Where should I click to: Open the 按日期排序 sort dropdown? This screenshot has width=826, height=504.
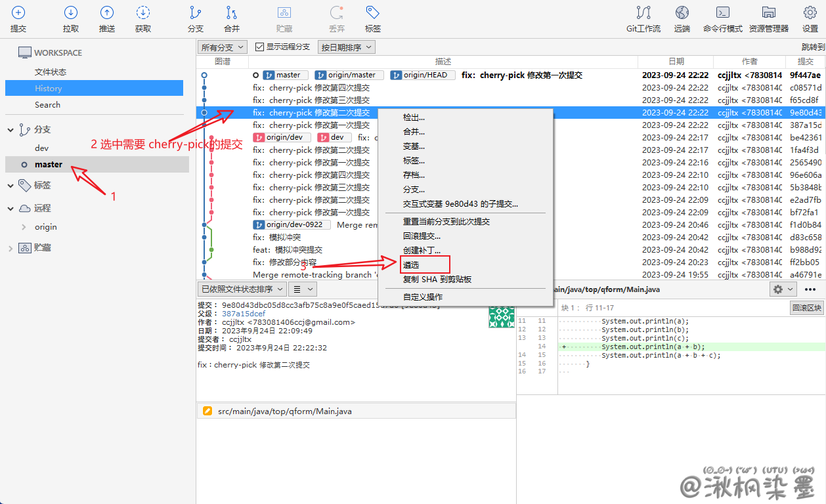(x=346, y=47)
